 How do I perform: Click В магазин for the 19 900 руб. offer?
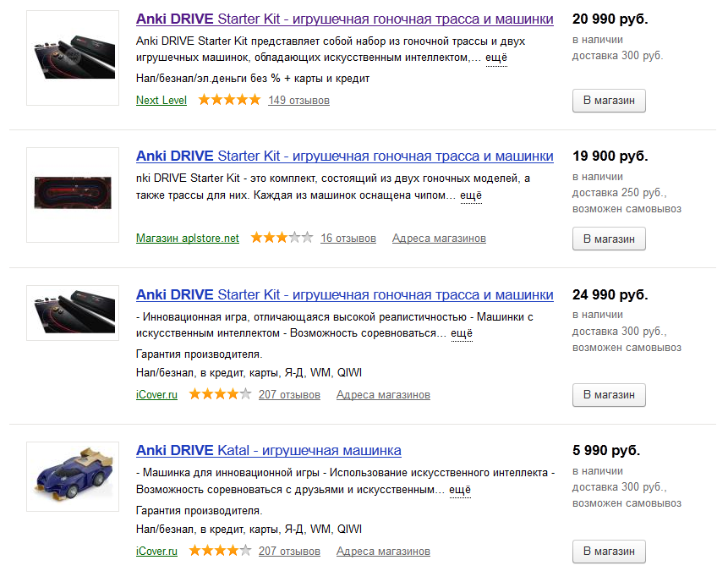(608, 239)
